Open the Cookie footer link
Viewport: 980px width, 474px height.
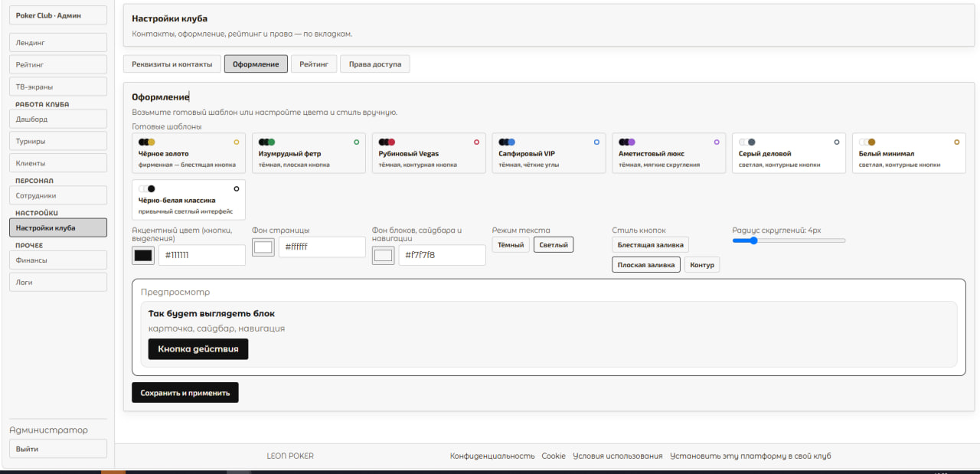pos(554,456)
